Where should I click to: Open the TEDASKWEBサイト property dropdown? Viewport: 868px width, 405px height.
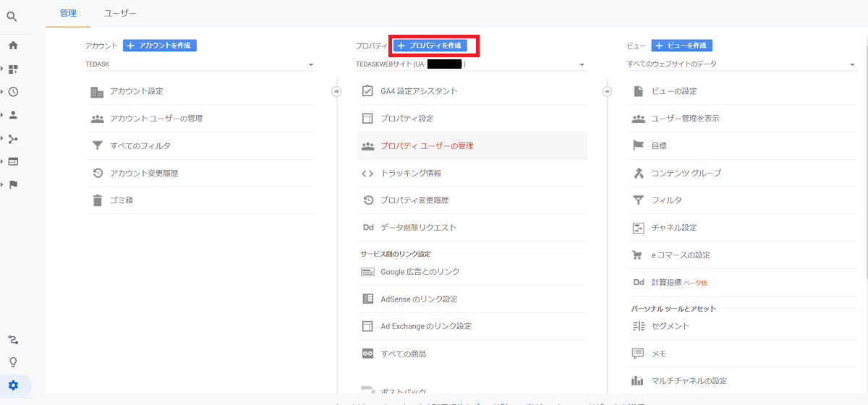582,64
